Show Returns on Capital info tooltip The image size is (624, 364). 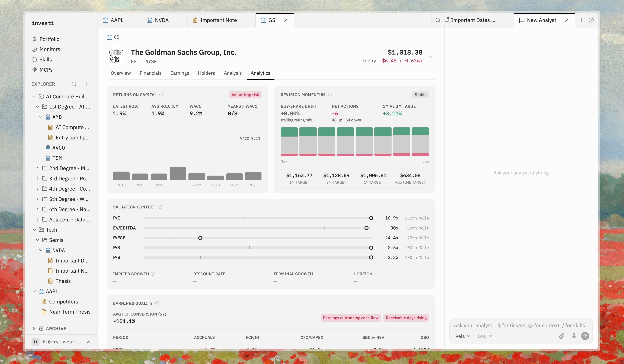tap(161, 95)
